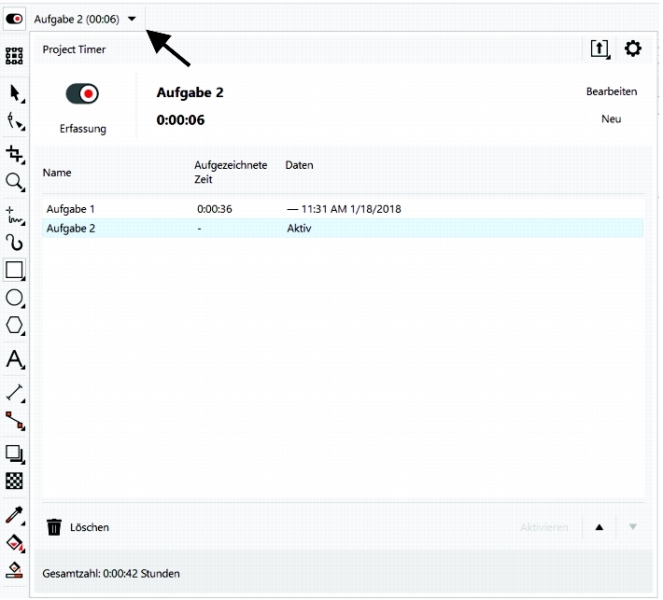Screen dimensions: 663x600
Task: Click the export timer data icon
Action: coord(599,49)
